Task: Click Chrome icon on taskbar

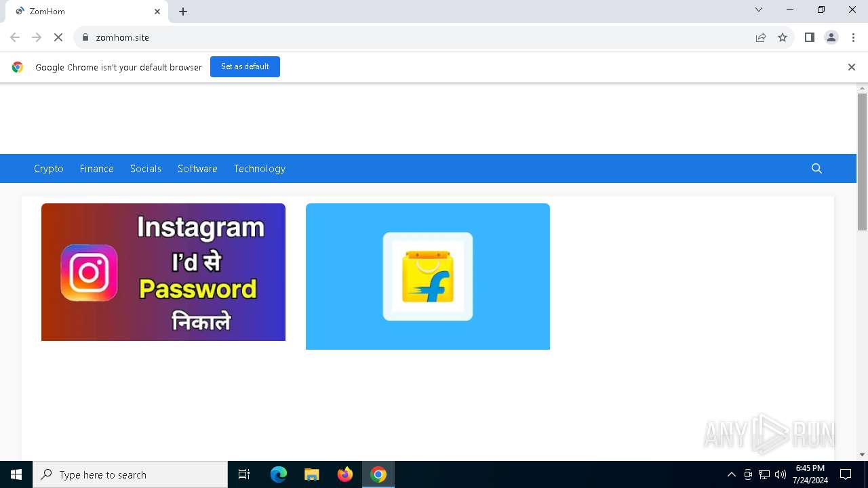Action: pyautogui.click(x=378, y=474)
